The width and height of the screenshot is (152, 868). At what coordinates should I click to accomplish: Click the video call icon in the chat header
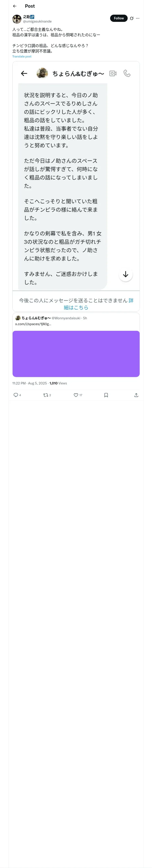click(x=113, y=73)
